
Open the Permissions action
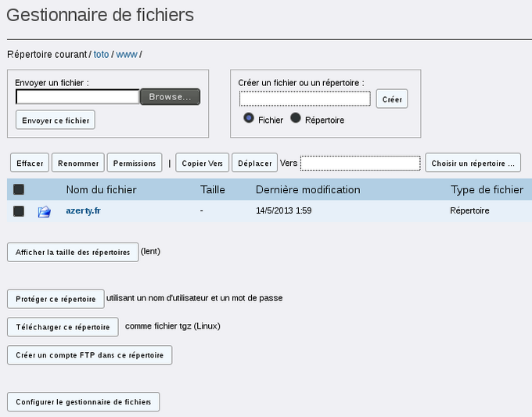[135, 163]
